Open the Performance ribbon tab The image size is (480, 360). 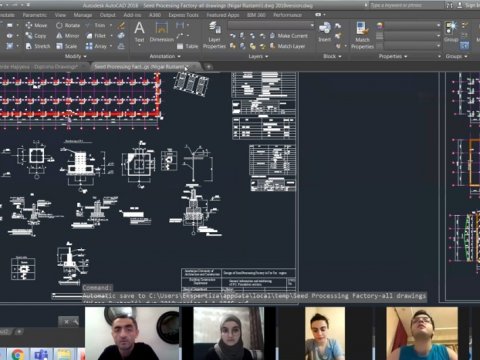287,15
